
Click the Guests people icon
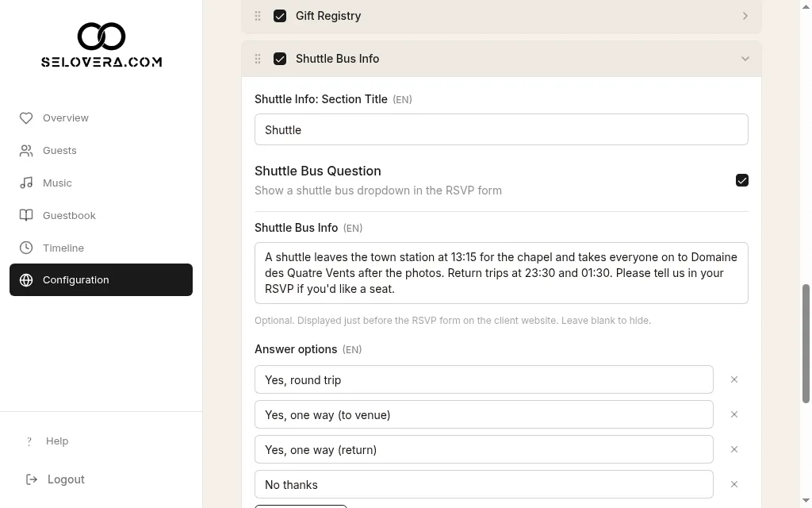click(x=26, y=151)
